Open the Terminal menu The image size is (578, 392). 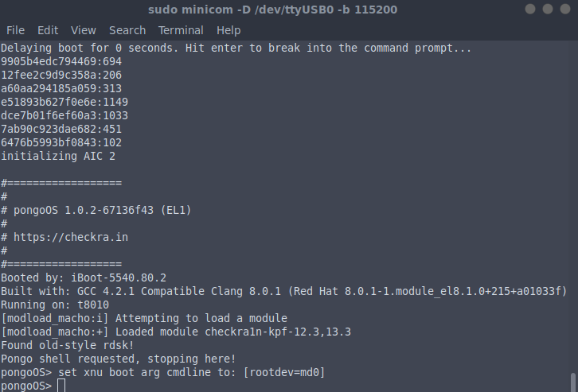pos(181,30)
